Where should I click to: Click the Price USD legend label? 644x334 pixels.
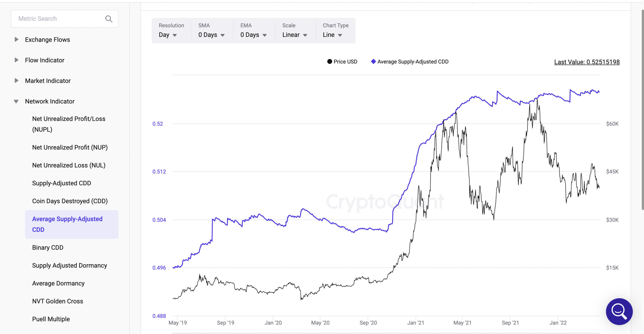coord(345,62)
